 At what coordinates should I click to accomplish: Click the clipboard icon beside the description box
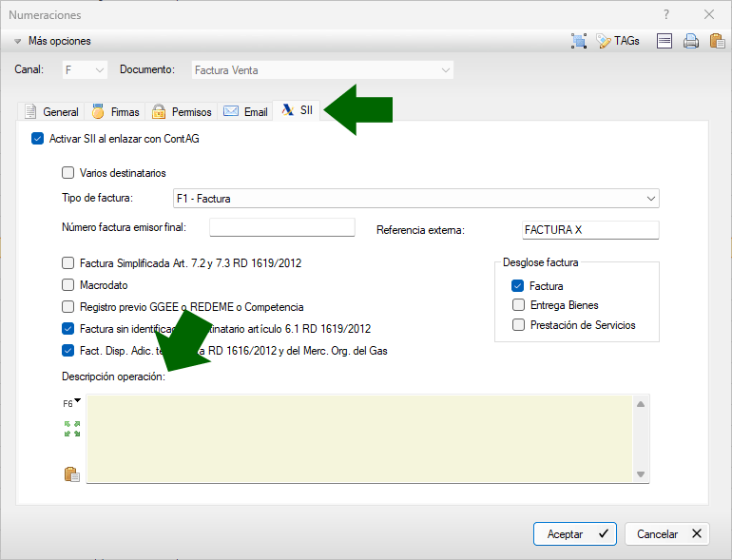(x=72, y=473)
